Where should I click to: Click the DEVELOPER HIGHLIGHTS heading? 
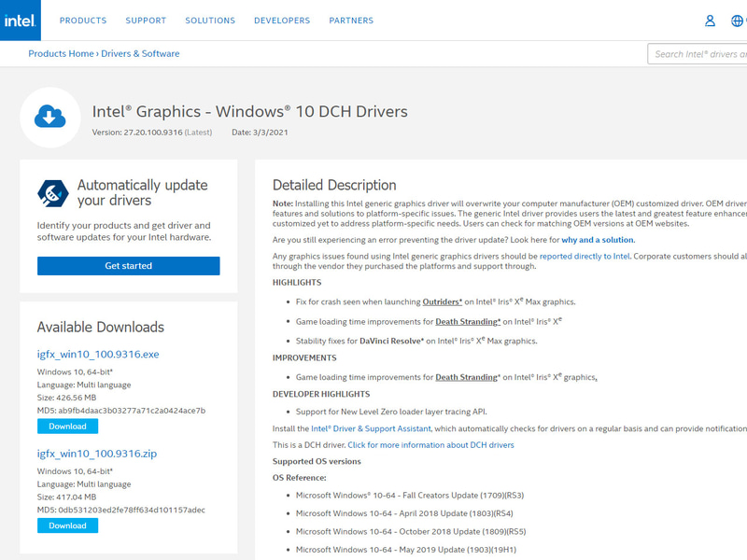[x=321, y=394]
